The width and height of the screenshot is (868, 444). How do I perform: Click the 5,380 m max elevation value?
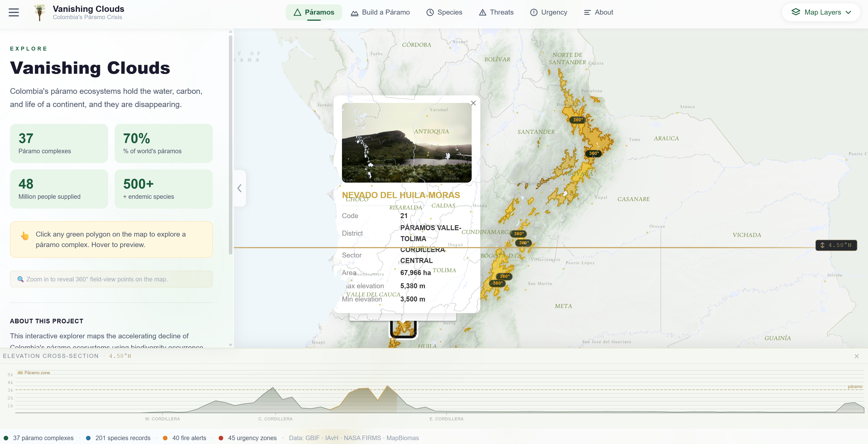413,286
